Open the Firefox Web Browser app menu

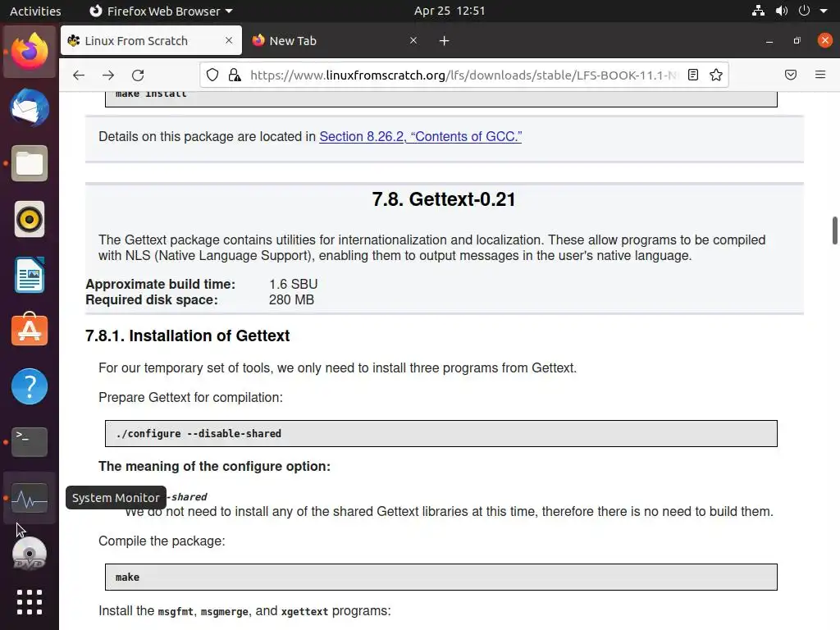coord(161,11)
